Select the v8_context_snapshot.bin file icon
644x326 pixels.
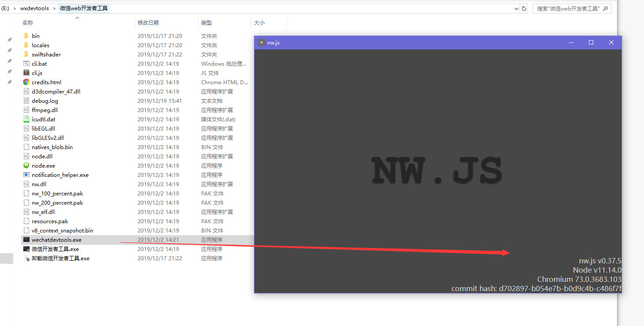[26, 230]
